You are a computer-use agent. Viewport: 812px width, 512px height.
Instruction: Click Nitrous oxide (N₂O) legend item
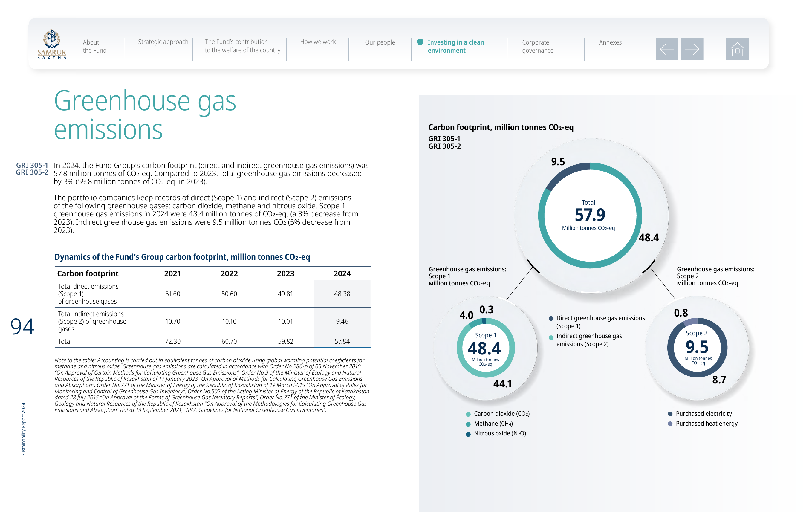click(x=496, y=433)
